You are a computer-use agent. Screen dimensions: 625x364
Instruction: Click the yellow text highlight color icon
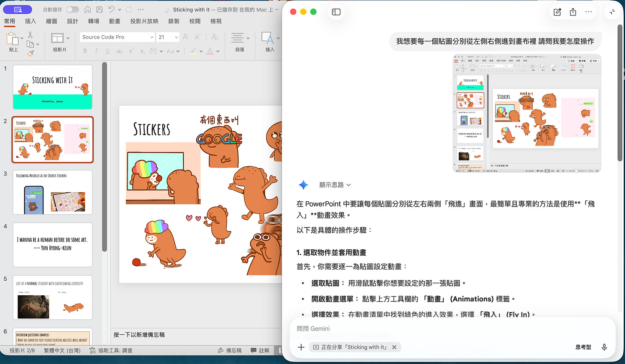coord(194,51)
